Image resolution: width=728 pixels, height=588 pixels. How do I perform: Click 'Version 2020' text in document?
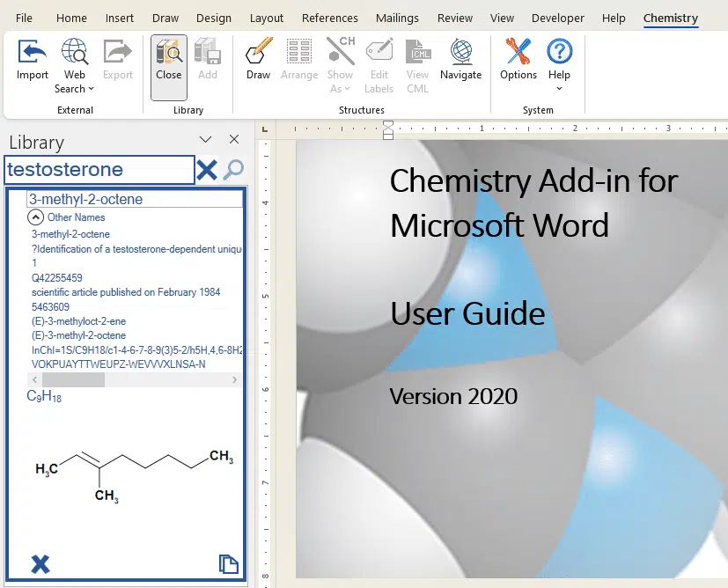pos(453,396)
